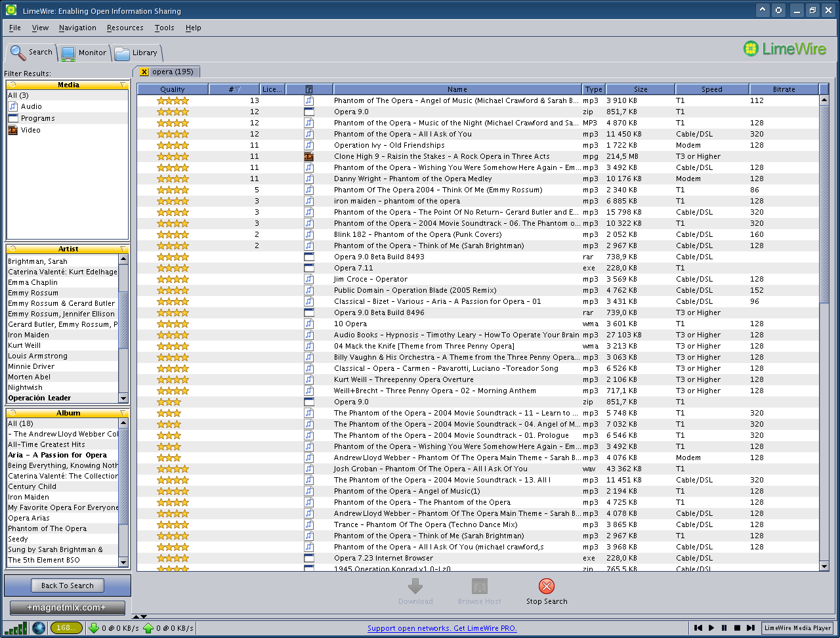The height and width of the screenshot is (638, 840).
Task: Select All (3) in Media filter
Action: point(68,95)
